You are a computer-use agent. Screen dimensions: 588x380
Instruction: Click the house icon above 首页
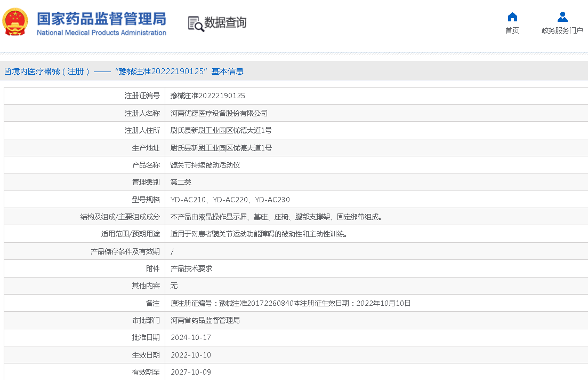click(x=512, y=17)
